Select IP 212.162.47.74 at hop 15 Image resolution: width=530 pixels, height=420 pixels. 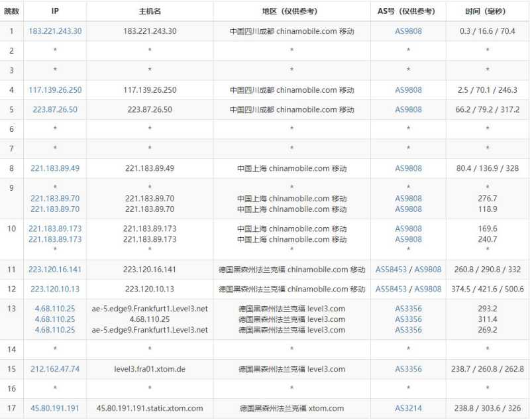pos(55,368)
